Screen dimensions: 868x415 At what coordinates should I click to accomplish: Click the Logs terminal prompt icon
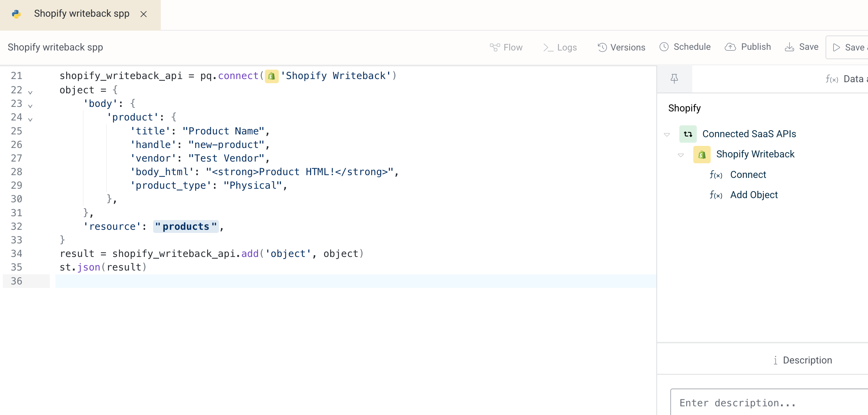pyautogui.click(x=548, y=47)
